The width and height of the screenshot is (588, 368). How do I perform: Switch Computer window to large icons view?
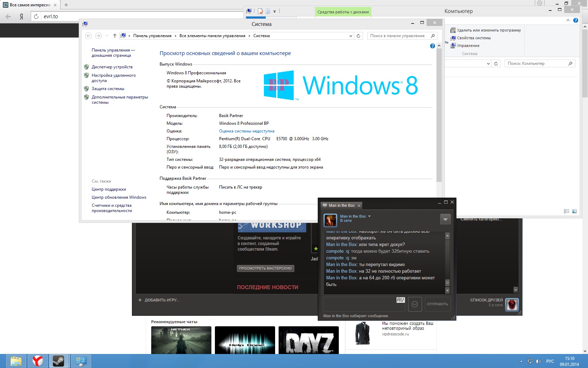574,211
